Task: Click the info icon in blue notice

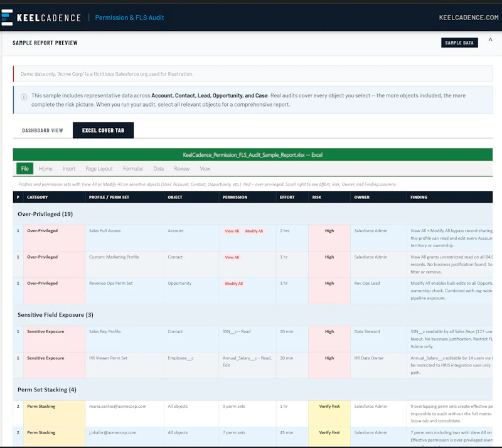Action: click(24, 97)
